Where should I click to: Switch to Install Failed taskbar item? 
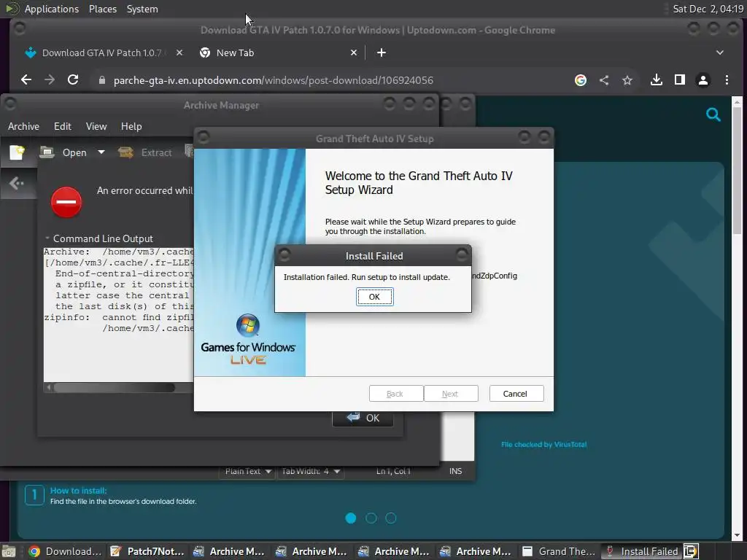(x=641, y=551)
